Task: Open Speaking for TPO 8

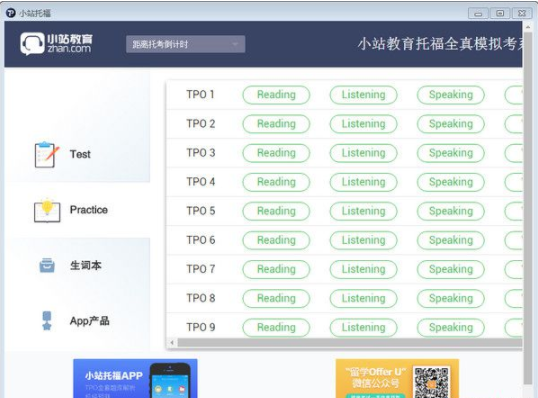Action: 451,298
